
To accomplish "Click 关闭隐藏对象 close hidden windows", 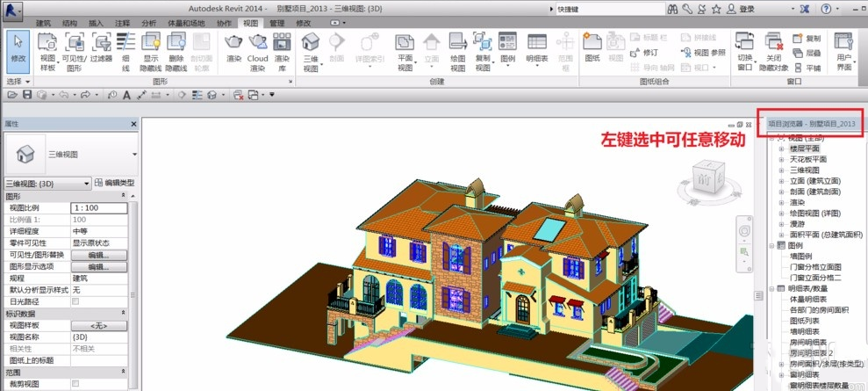I will point(773,52).
